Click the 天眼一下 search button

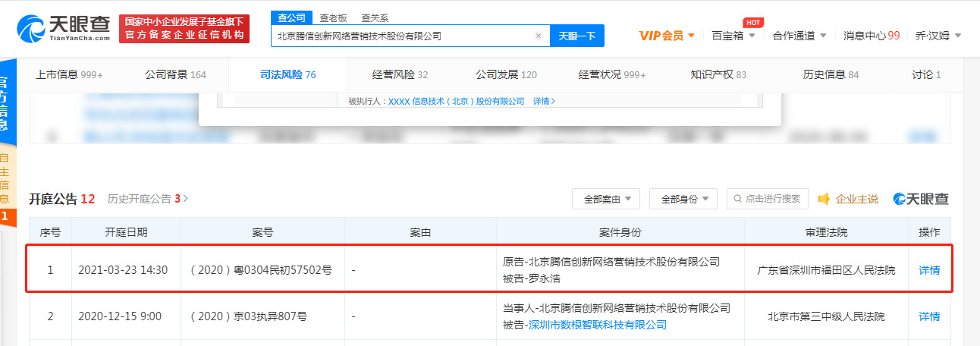(x=577, y=36)
